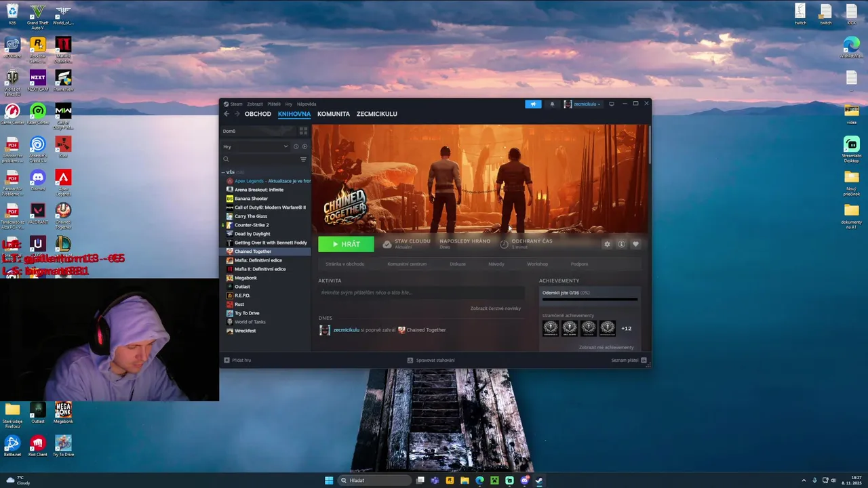This screenshot has height=488, width=868.
Task: Toggle ready-to-play filter icon in library
Action: [304, 146]
